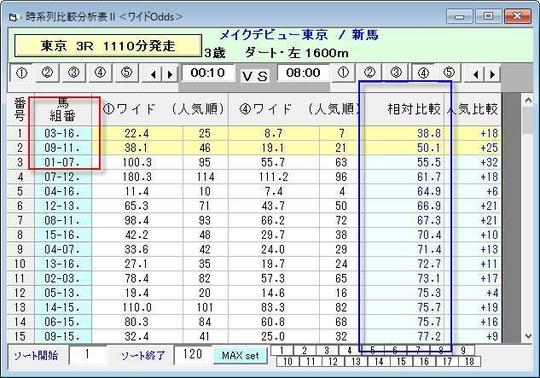The image size is (540, 378).
Task: Click horse number button 13 in the bottom grid
Action: point(356,361)
